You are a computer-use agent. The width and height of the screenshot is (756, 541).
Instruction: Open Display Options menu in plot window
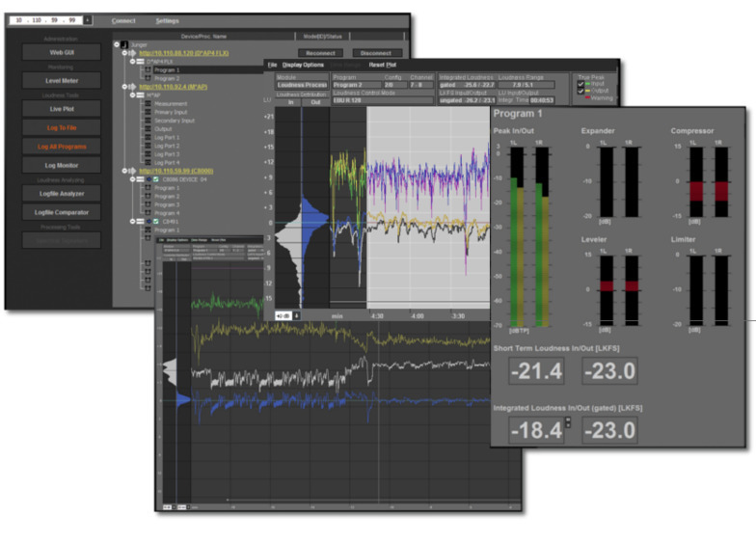pos(303,65)
